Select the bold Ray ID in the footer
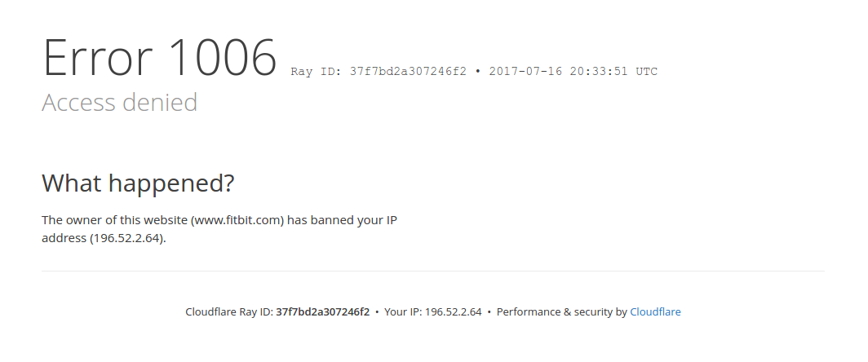The width and height of the screenshot is (868, 362). pyautogui.click(x=322, y=311)
